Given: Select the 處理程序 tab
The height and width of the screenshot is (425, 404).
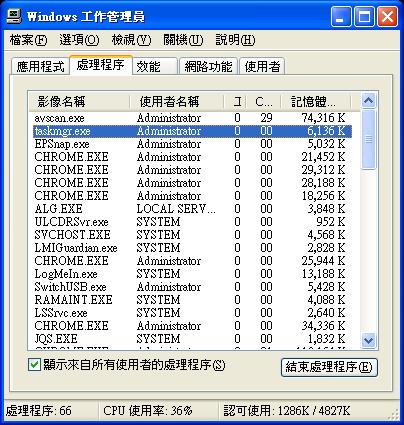Looking at the screenshot, I should pyautogui.click(x=101, y=65).
